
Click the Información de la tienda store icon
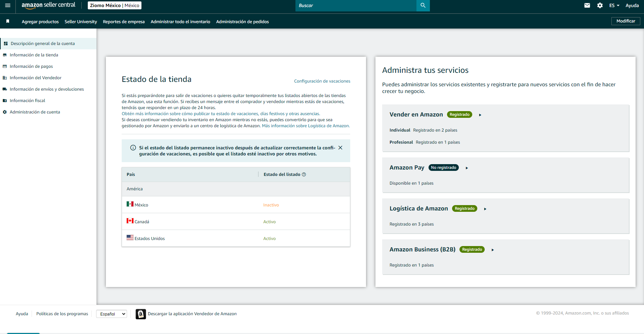[5, 55]
